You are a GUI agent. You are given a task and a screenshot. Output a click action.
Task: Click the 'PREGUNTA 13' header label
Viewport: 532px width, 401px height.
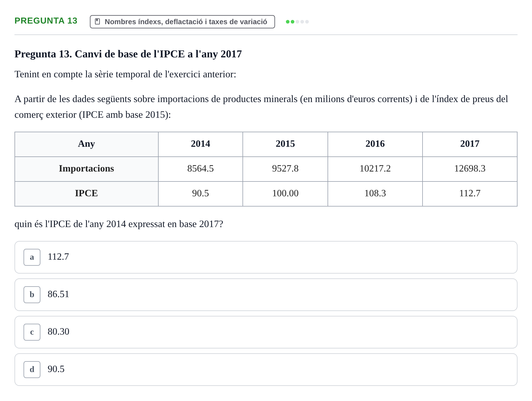click(x=46, y=21)
